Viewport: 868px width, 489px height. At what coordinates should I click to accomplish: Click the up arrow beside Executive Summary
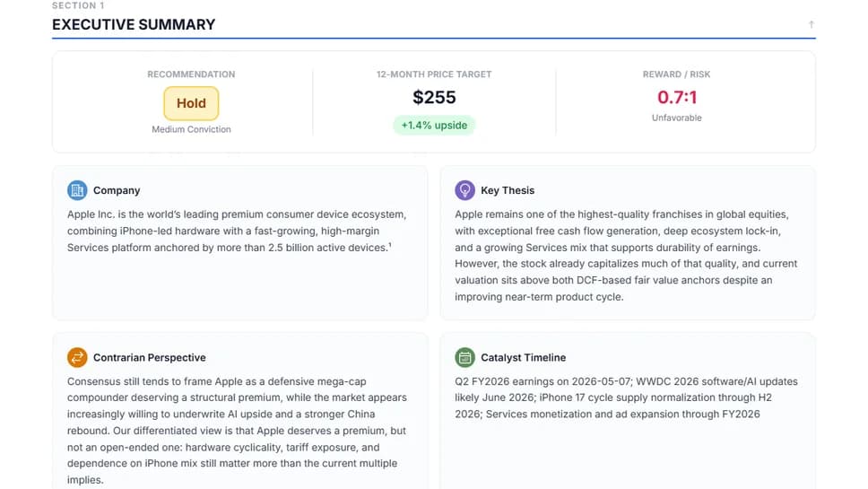coord(811,25)
